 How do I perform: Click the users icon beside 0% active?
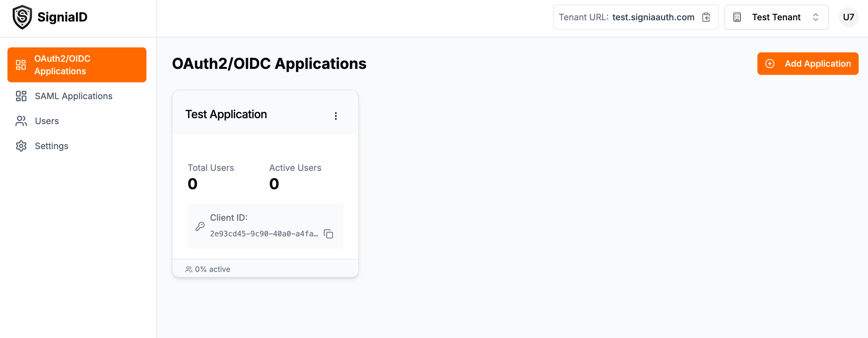(x=189, y=269)
